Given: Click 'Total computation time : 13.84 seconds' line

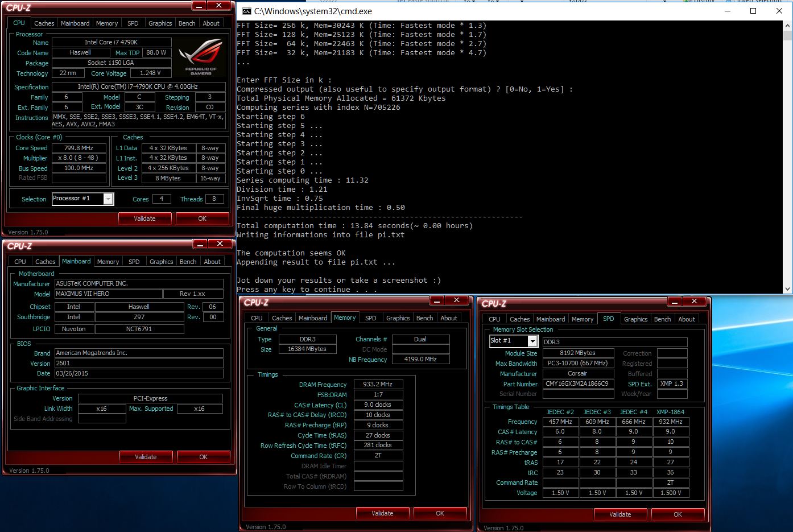Looking at the screenshot, I should click(354, 226).
